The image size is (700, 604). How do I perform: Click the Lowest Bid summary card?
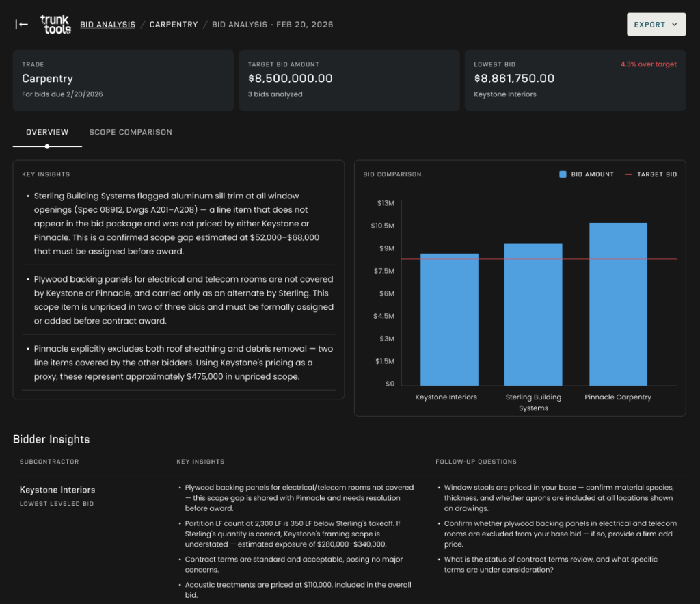(x=575, y=80)
